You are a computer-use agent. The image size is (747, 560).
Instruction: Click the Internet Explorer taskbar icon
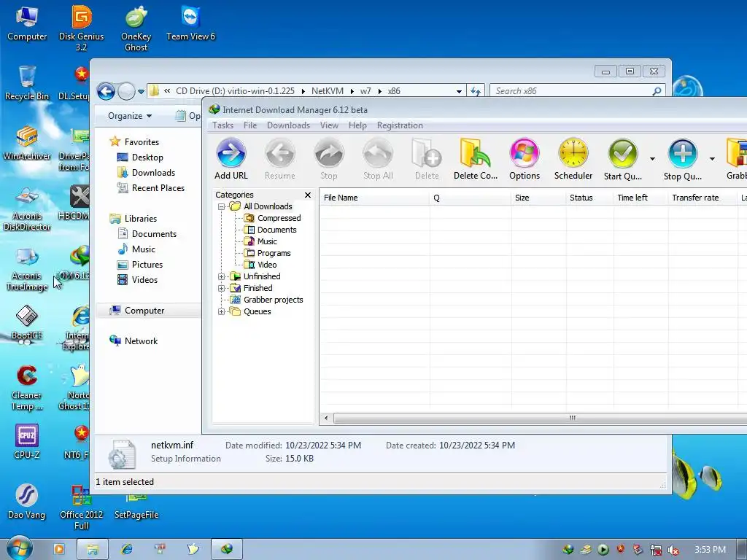coord(126,549)
